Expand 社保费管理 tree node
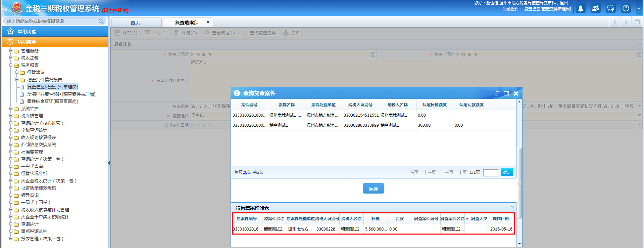 11,152
